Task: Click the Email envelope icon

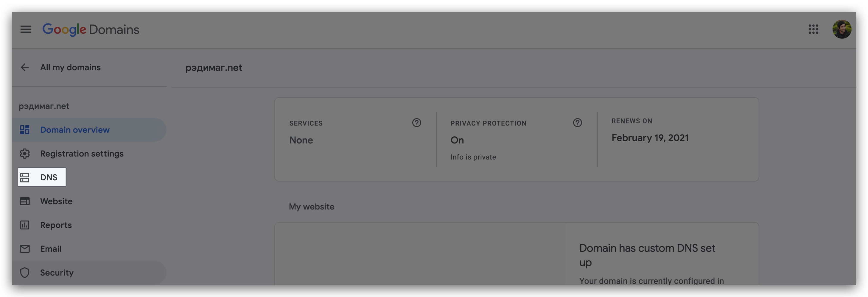Action: (25, 249)
